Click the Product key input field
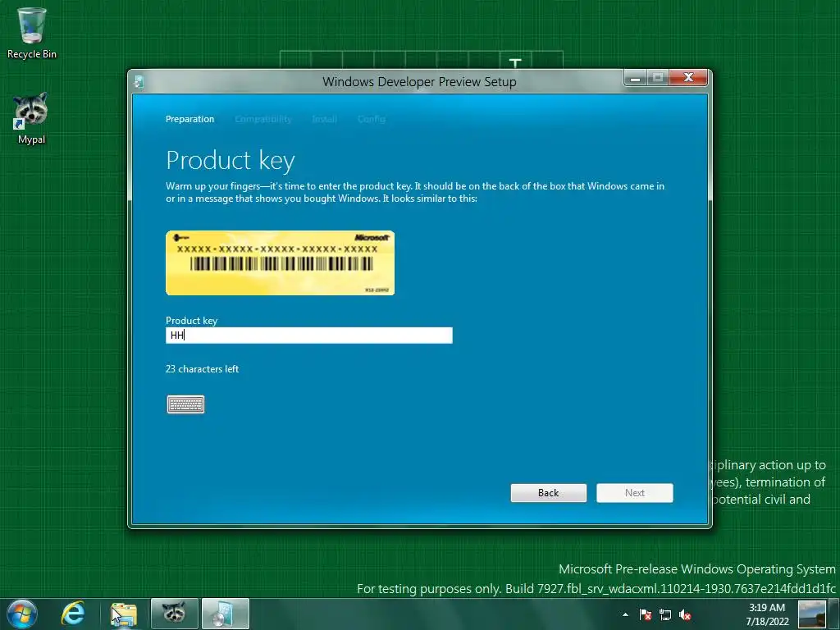 point(308,336)
